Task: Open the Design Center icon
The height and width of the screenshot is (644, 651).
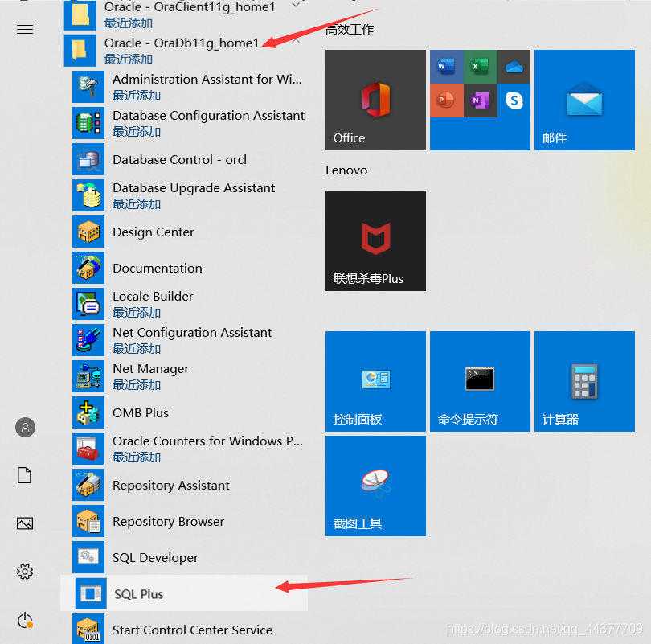Action: (x=88, y=232)
